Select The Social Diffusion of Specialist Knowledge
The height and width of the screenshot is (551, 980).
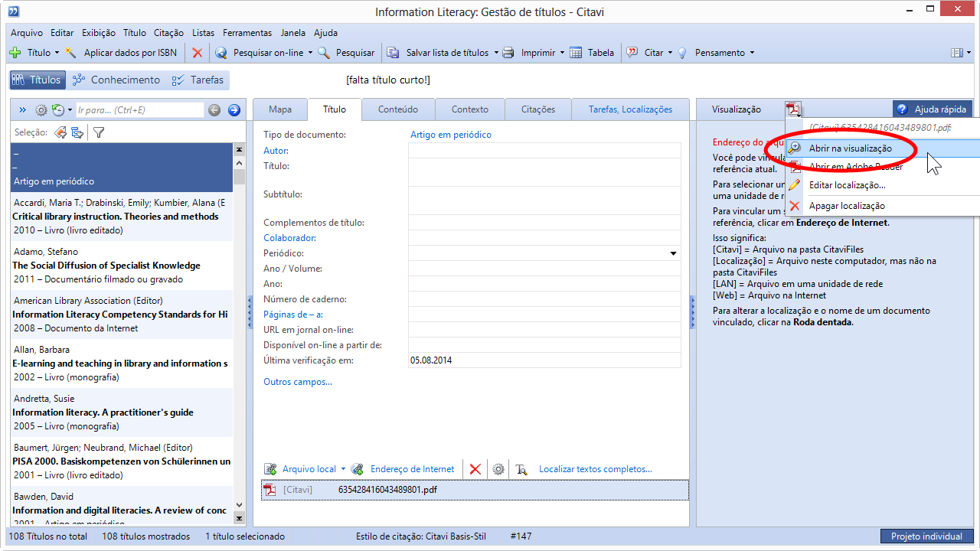coord(122,266)
